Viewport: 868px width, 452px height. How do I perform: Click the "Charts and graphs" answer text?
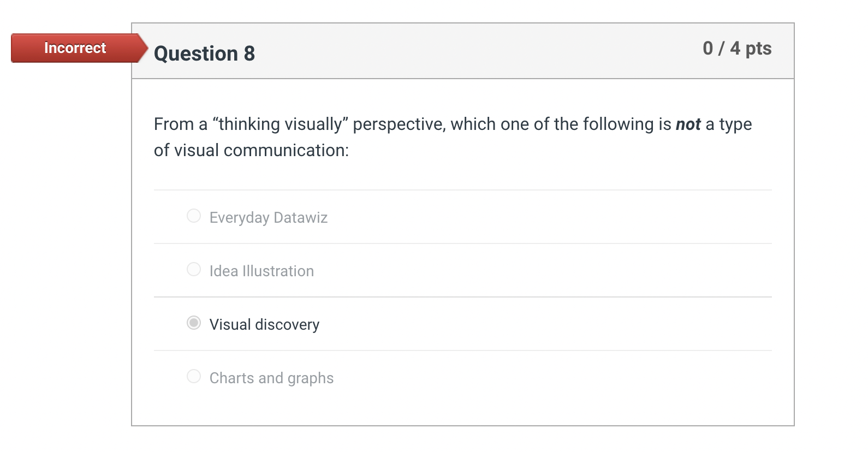click(x=271, y=378)
